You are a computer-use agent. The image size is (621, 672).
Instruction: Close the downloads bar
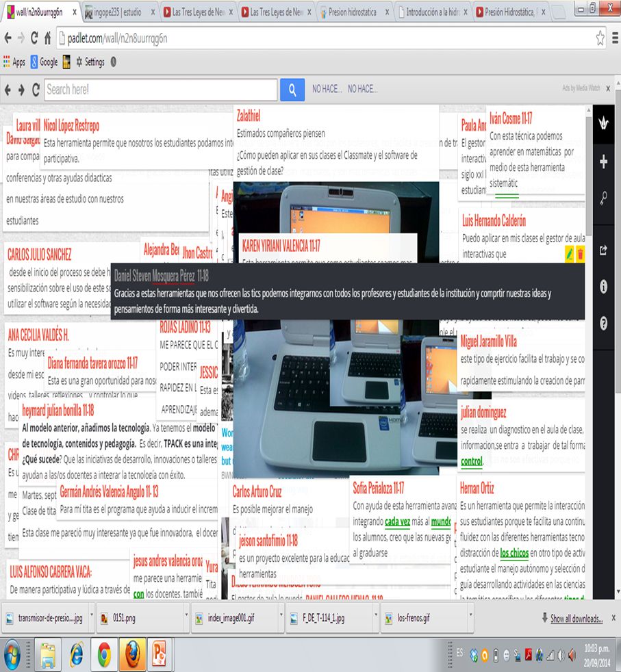pos(613,617)
